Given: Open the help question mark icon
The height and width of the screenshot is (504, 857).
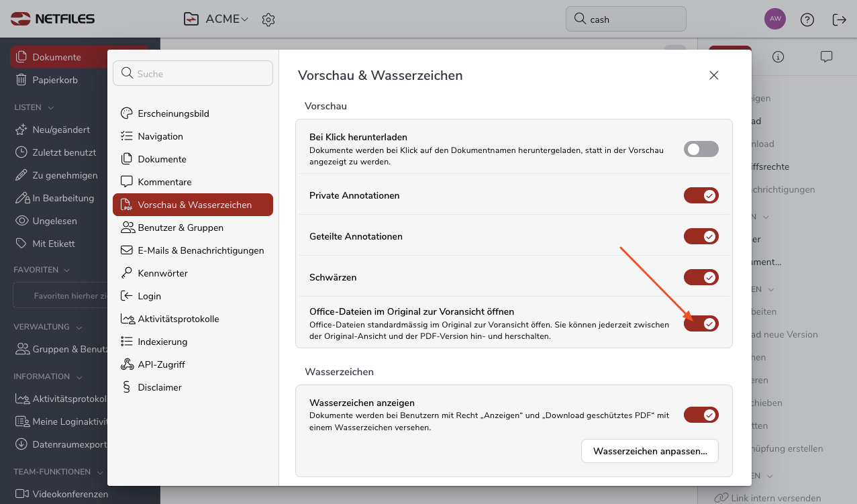Looking at the screenshot, I should 807,19.
